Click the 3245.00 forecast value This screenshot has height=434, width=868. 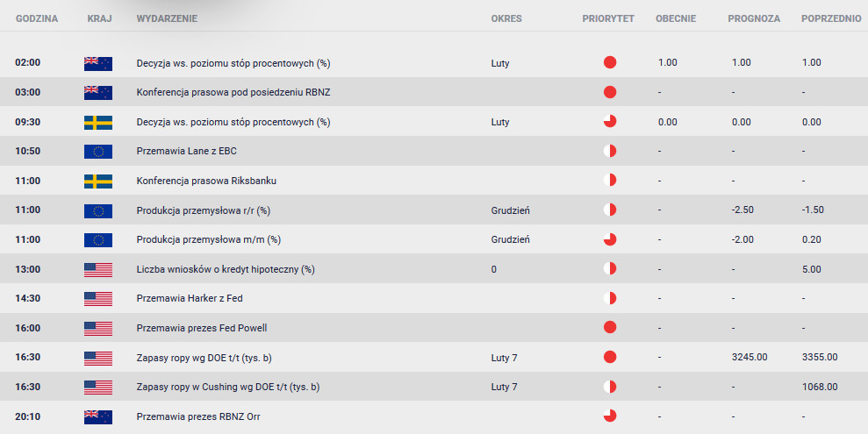pos(750,357)
